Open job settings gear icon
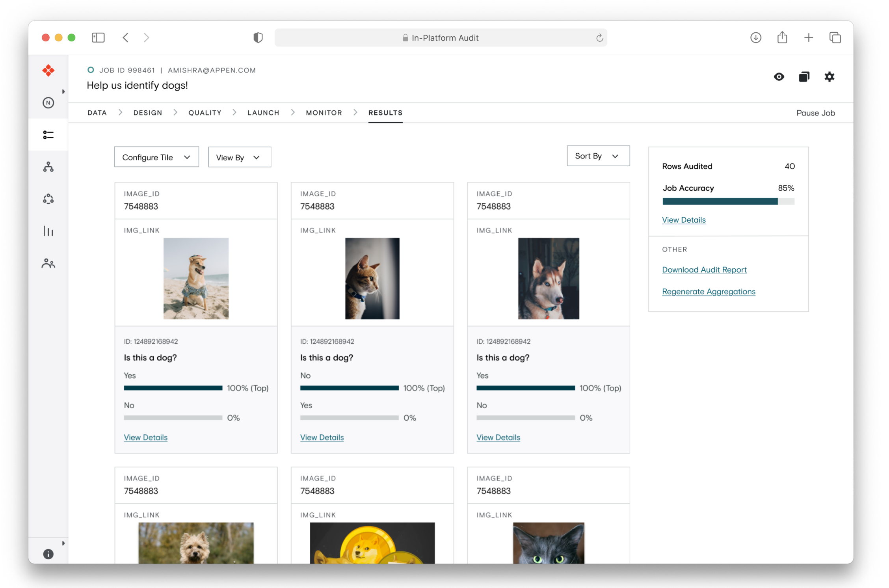The width and height of the screenshot is (889, 588). click(829, 77)
